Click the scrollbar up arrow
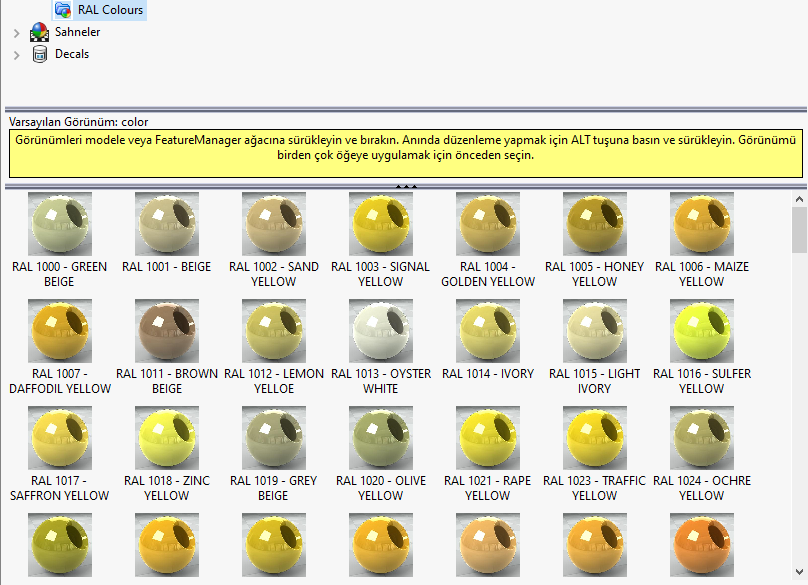 click(799, 200)
